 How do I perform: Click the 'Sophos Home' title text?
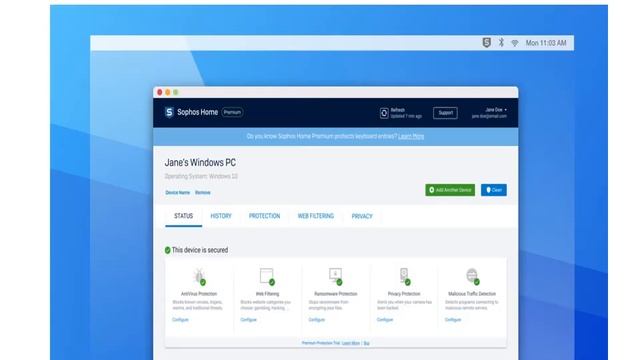pos(198,112)
